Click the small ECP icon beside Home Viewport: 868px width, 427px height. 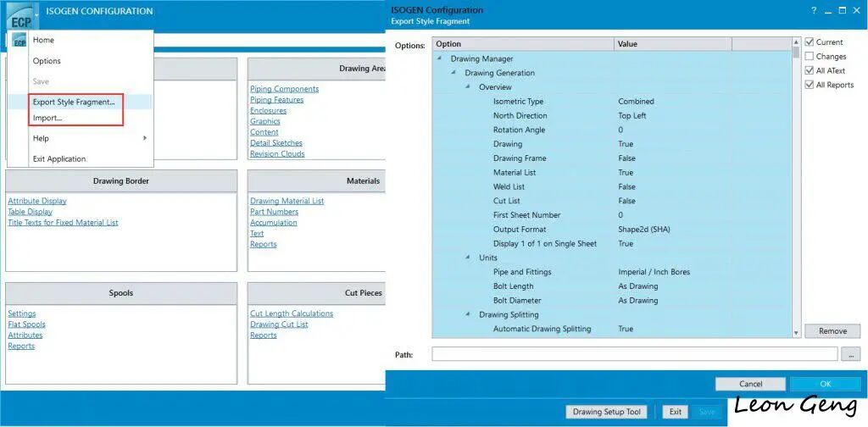[19, 41]
